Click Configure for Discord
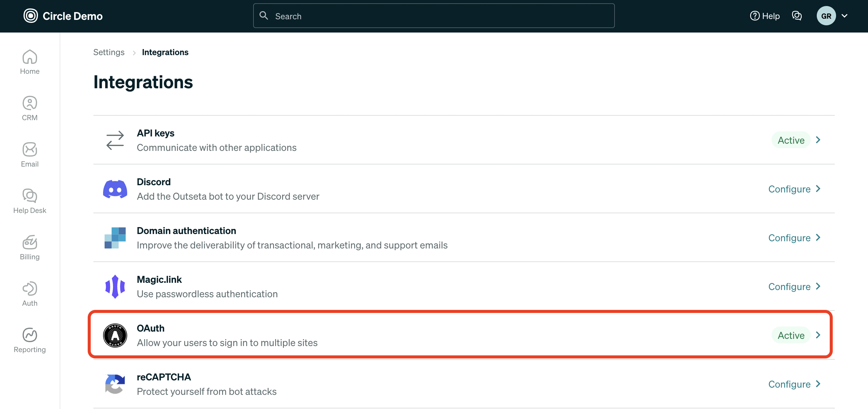The image size is (868, 409). [x=789, y=189]
